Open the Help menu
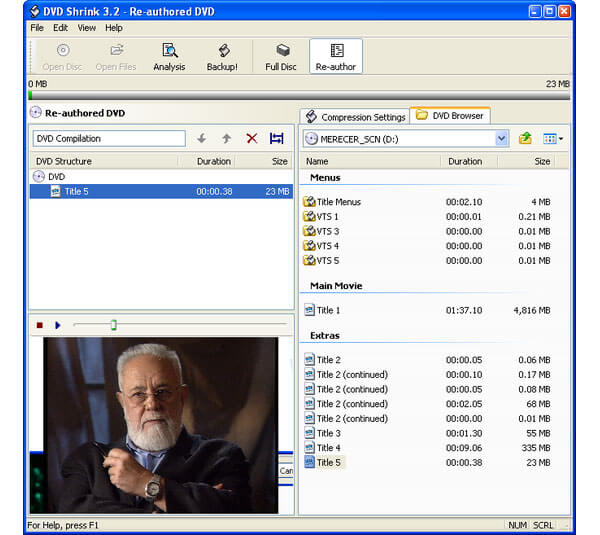The image size is (600, 535). (x=114, y=28)
